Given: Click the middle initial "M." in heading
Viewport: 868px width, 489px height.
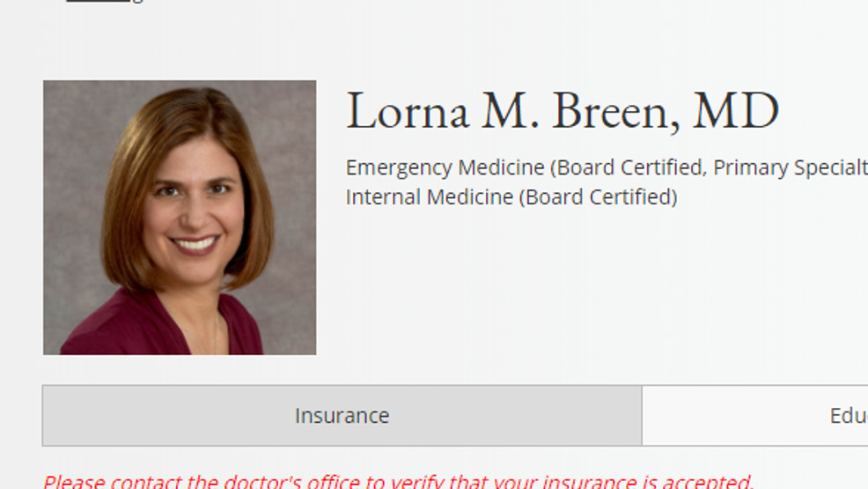Looking at the screenshot, I should tap(510, 111).
